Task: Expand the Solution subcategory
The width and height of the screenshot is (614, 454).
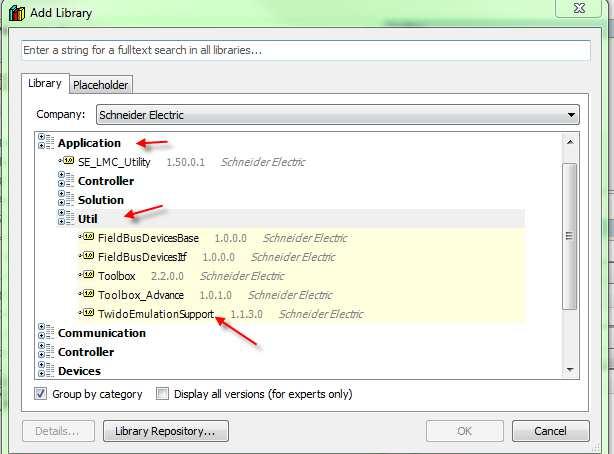Action: 65,198
